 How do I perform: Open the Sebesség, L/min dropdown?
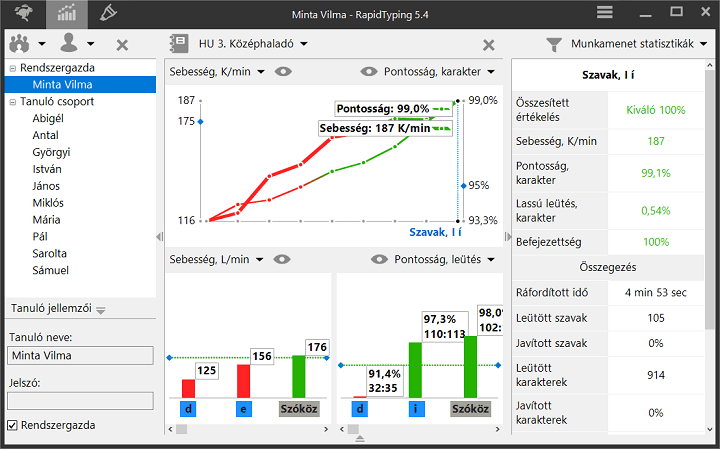point(216,259)
